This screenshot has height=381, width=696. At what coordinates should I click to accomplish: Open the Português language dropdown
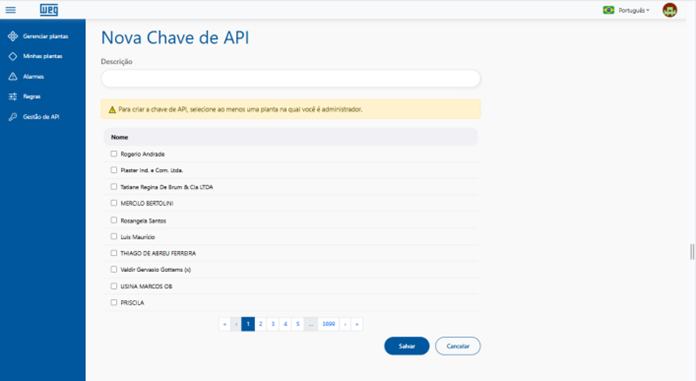pos(634,10)
